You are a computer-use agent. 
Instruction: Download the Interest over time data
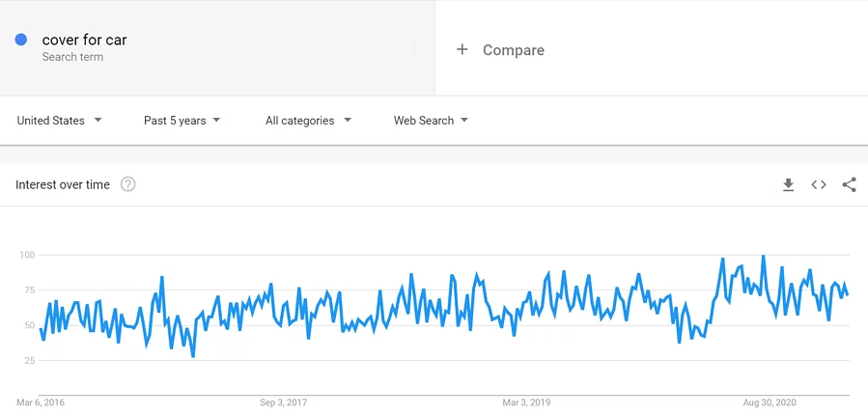[x=788, y=184]
